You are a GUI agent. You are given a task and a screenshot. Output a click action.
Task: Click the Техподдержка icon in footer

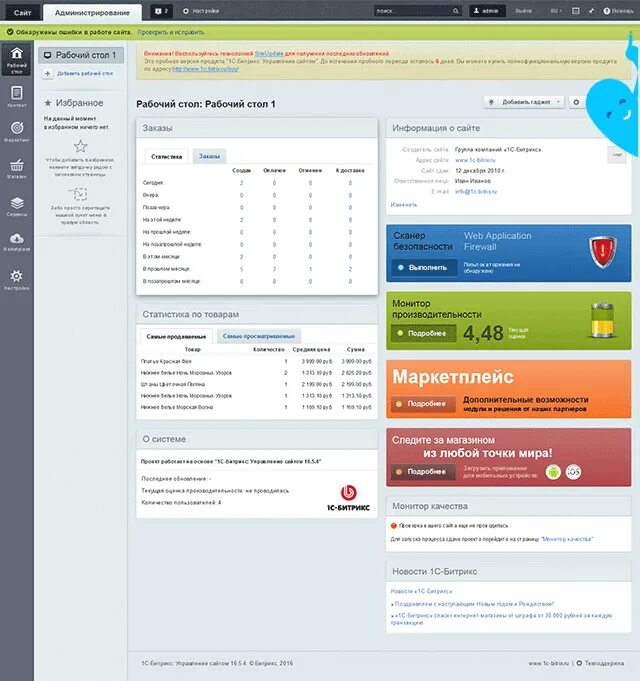tap(579, 663)
